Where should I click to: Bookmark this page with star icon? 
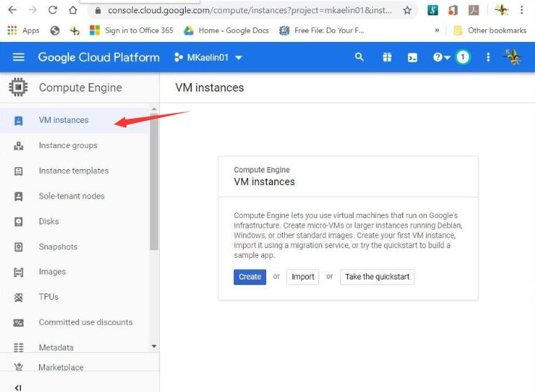407,10
